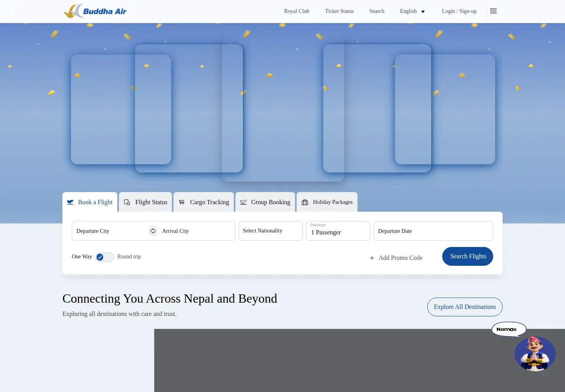This screenshot has width=565, height=392.
Task: Click the Group Booking plane icon
Action: 243,202
